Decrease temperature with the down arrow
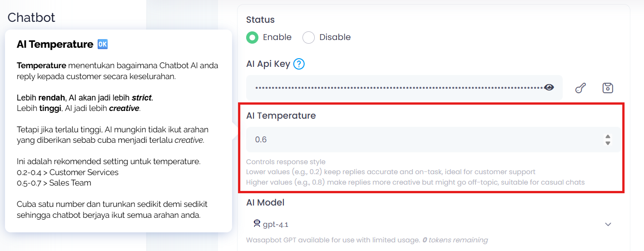Viewport: 644px width, 251px height. tap(608, 143)
